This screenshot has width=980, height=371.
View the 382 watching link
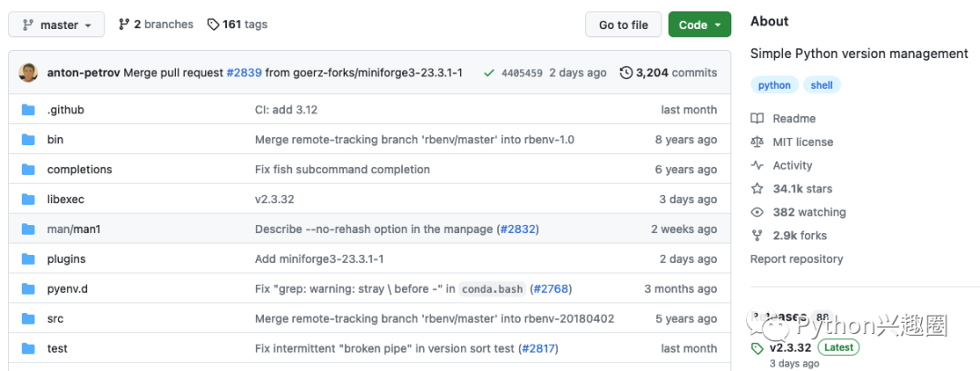(x=808, y=212)
